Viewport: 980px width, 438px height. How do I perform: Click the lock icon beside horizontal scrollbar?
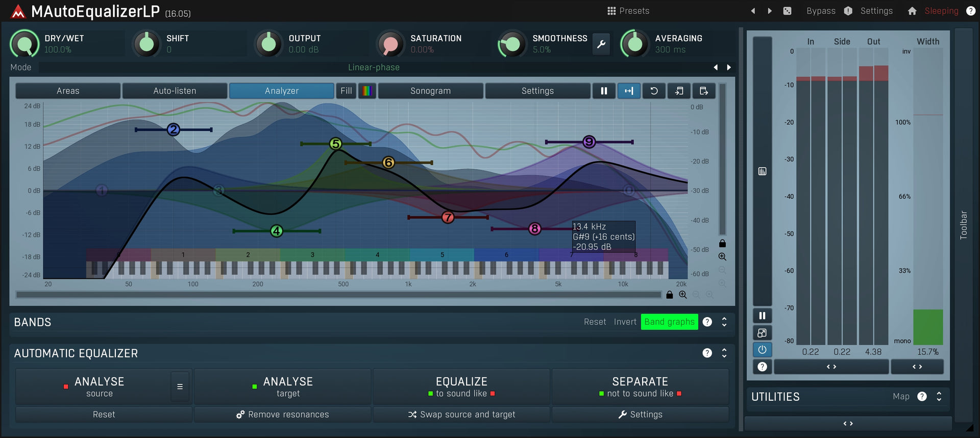670,295
